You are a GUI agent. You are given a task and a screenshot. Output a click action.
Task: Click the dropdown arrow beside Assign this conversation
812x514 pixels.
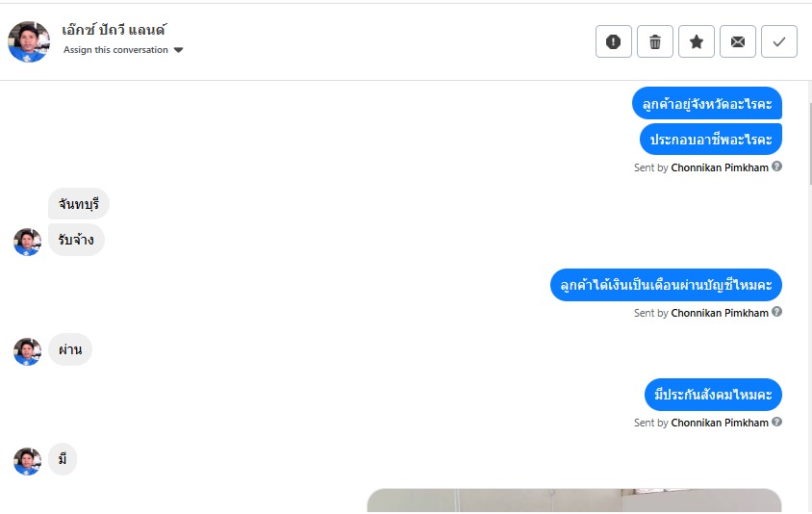pos(179,50)
